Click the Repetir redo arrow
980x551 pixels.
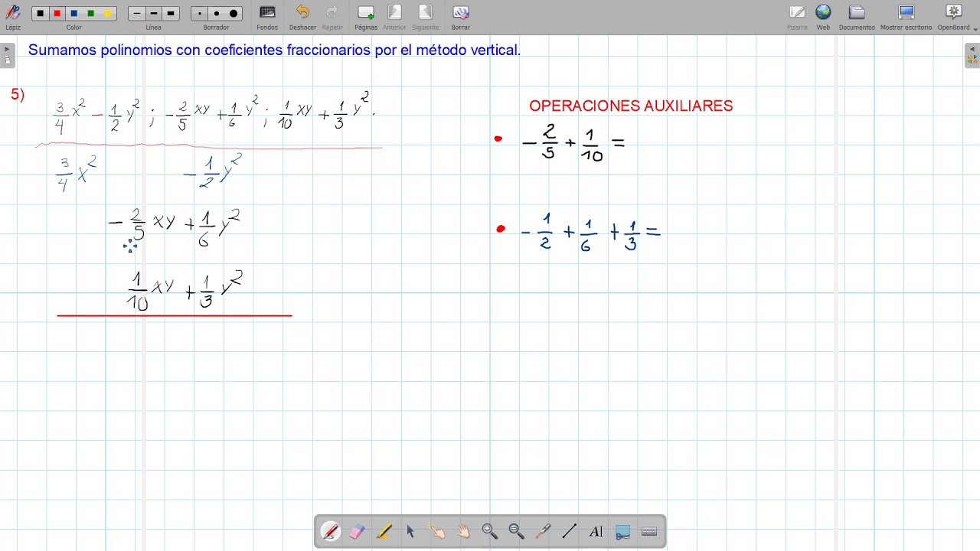click(332, 13)
